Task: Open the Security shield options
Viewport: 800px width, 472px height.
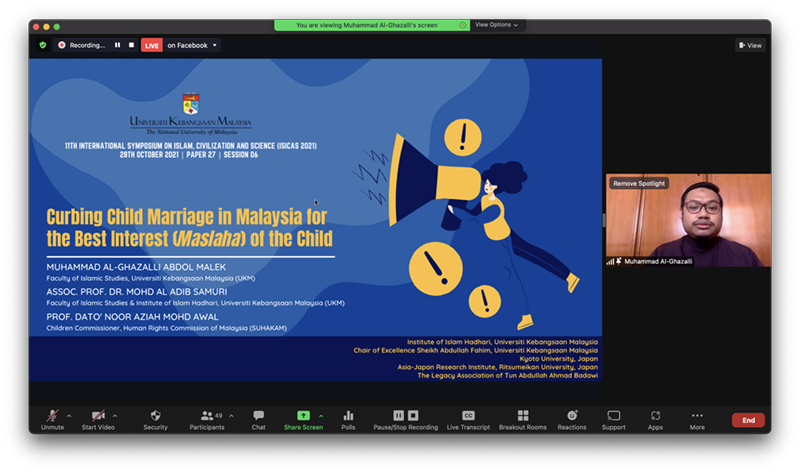Action: [x=155, y=417]
